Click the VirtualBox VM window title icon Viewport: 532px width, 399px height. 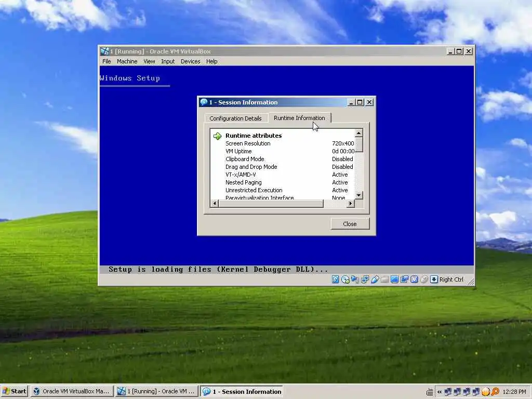[104, 51]
